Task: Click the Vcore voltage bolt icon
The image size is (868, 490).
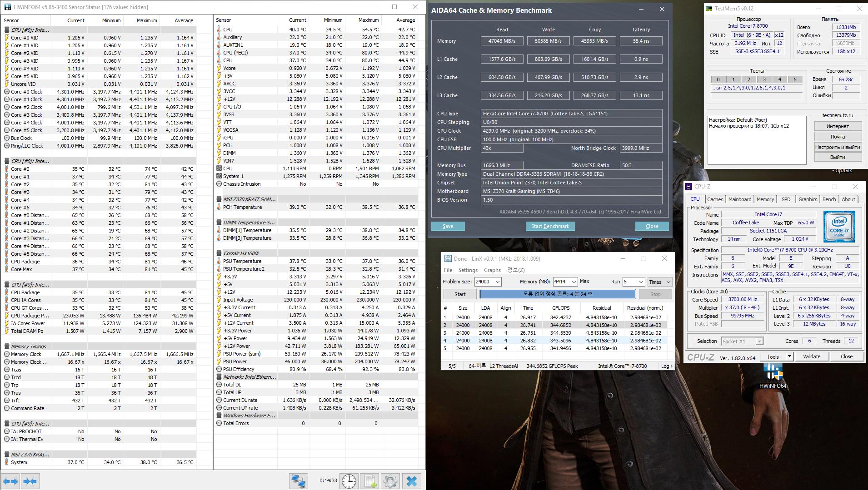Action: pyautogui.click(x=219, y=68)
